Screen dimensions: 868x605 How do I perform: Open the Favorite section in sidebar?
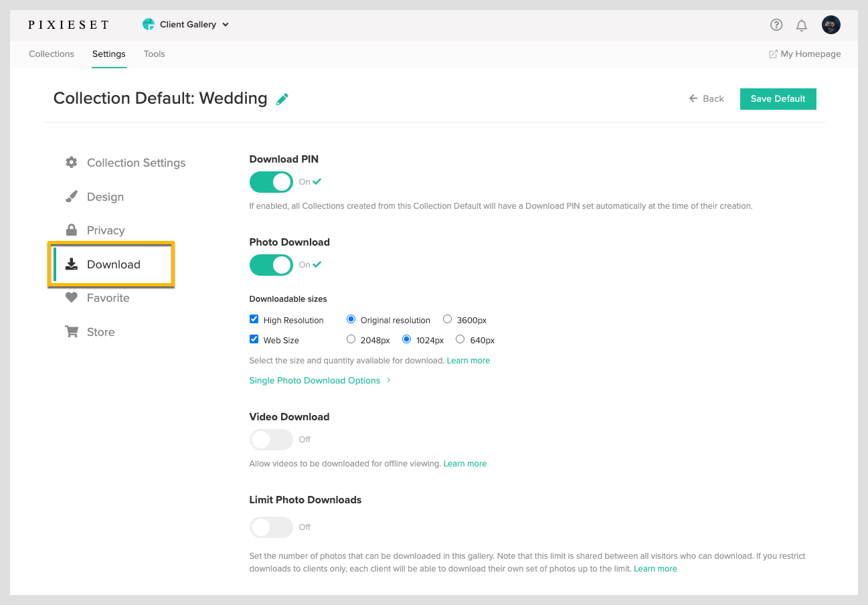[97, 298]
